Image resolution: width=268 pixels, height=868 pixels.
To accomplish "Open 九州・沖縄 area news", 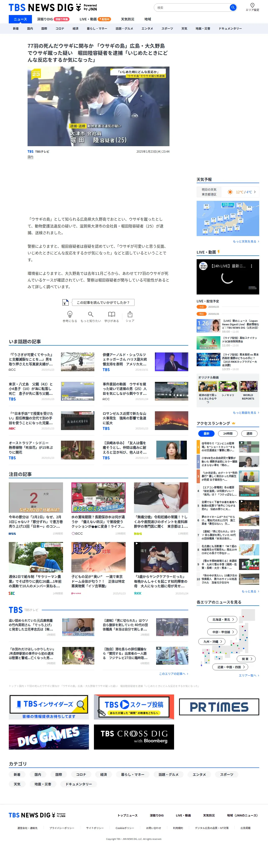I will click(x=212, y=642).
